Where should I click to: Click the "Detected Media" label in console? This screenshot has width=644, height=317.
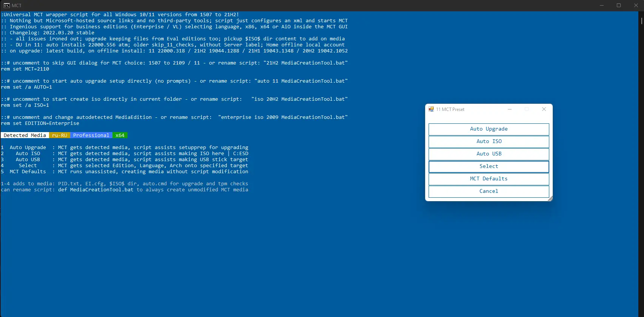point(25,135)
